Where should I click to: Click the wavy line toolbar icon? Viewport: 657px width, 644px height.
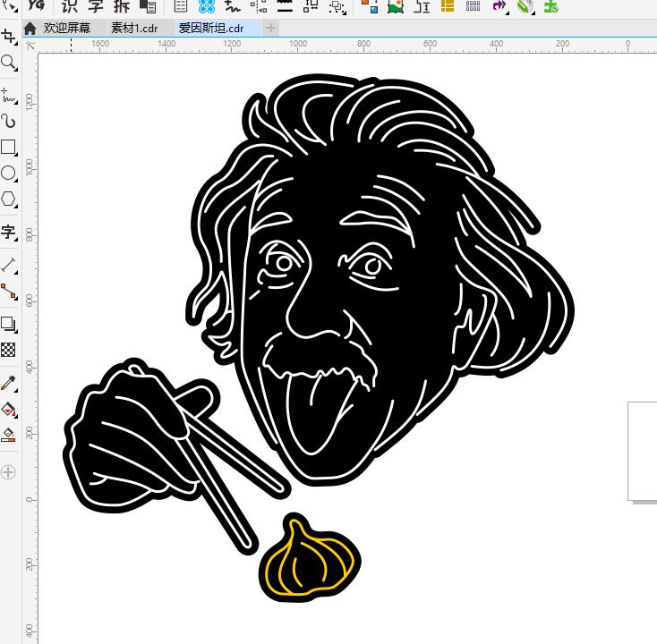click(x=232, y=6)
